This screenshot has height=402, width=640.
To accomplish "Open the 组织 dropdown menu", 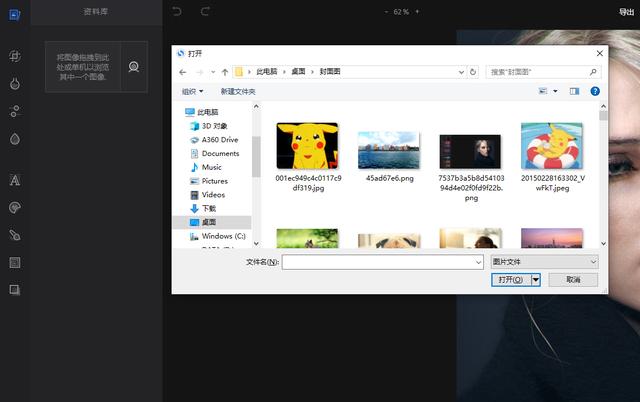I will coord(191,91).
